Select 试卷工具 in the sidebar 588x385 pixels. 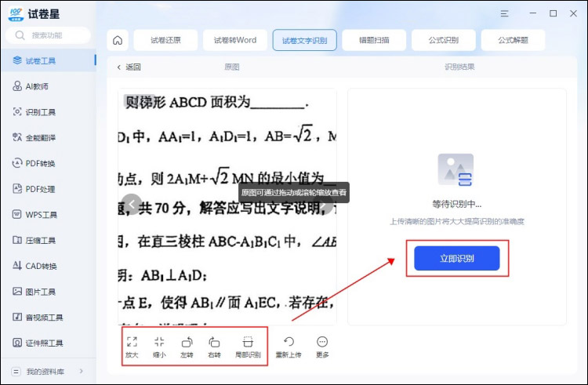pos(49,60)
